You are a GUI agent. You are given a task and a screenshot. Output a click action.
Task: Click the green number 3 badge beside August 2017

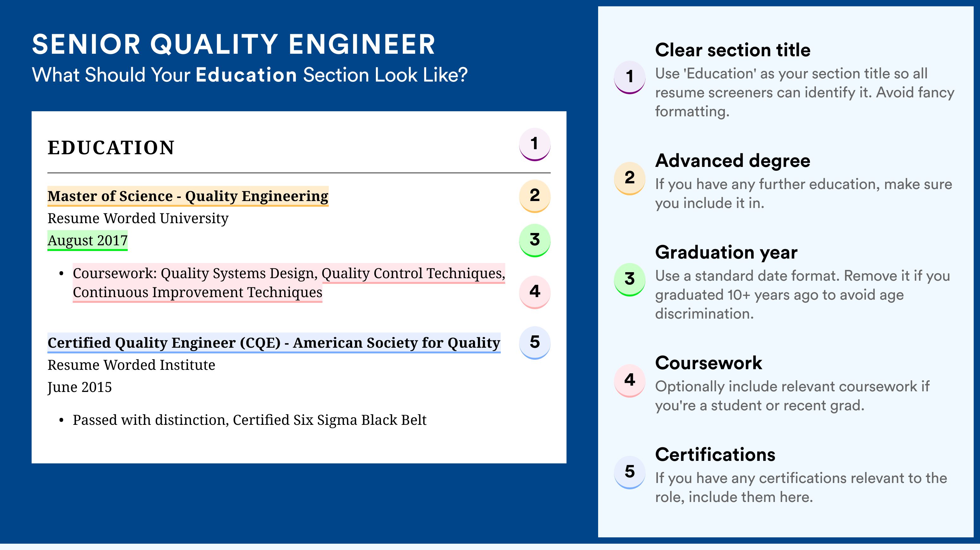coord(535,240)
